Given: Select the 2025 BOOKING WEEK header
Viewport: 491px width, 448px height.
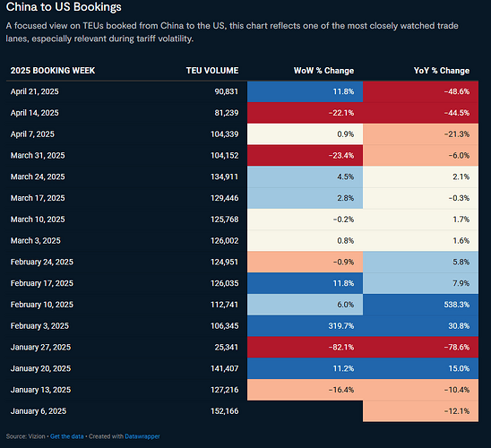Looking at the screenshot, I should click(x=53, y=71).
